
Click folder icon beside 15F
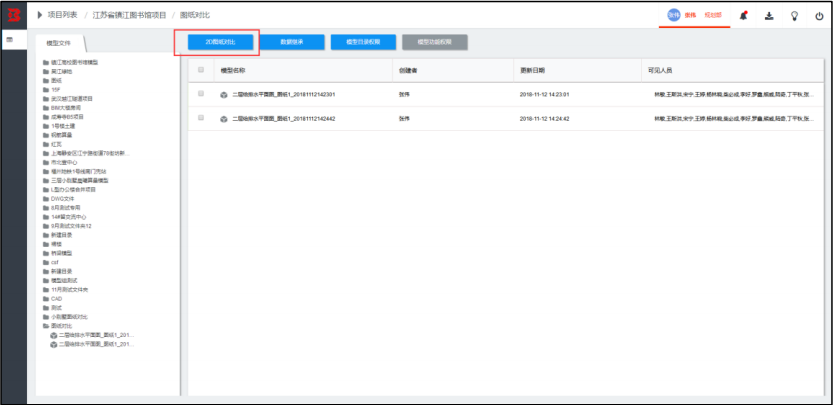click(x=46, y=89)
